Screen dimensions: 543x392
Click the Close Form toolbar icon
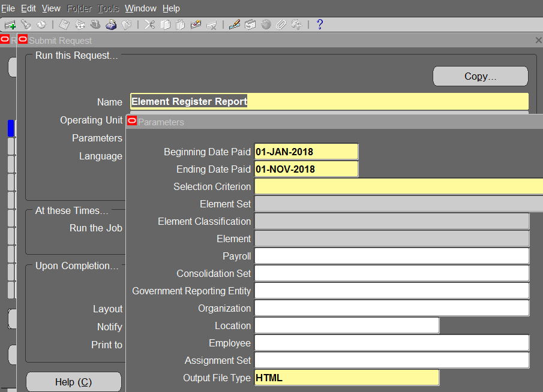[x=127, y=25]
